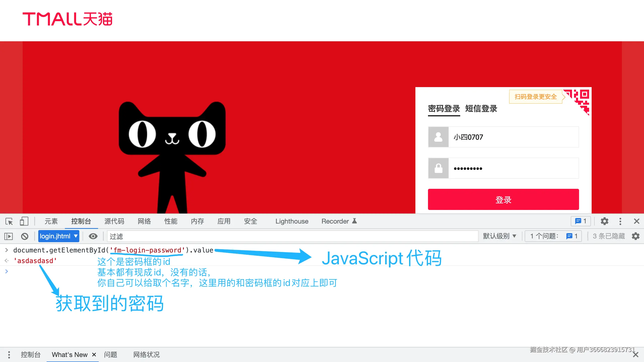Expand the login.jhtml context dropdown
644x362 pixels.
(x=59, y=236)
